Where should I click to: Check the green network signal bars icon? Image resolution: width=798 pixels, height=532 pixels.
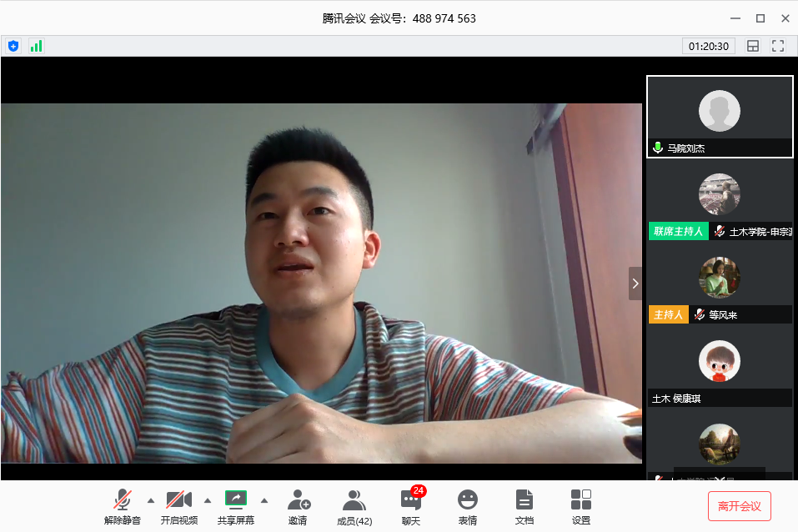36,47
